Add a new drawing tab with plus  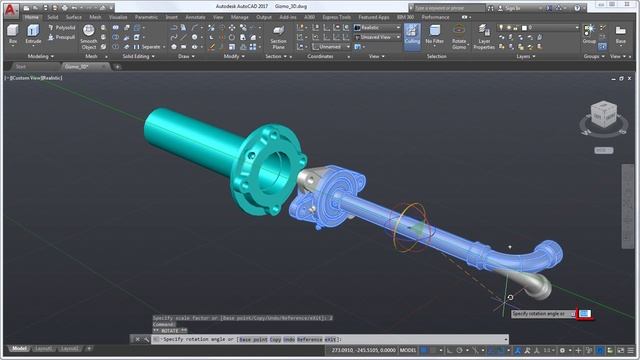point(117,67)
